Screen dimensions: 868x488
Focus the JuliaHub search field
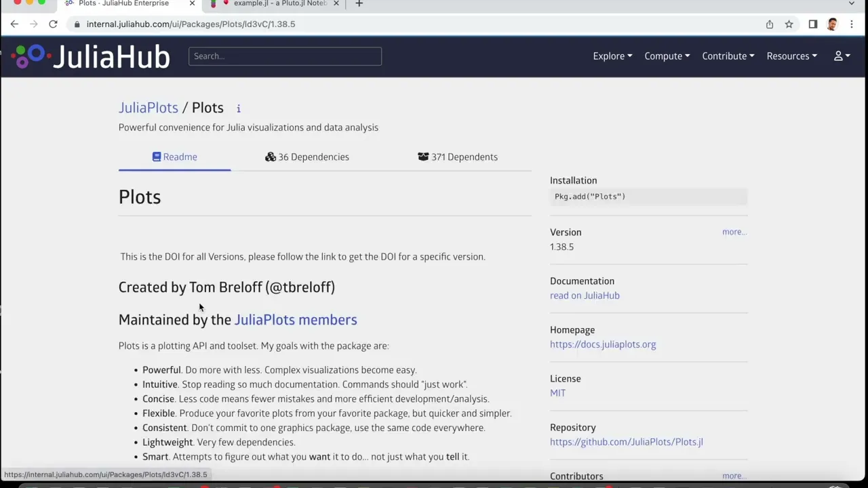[x=285, y=56]
